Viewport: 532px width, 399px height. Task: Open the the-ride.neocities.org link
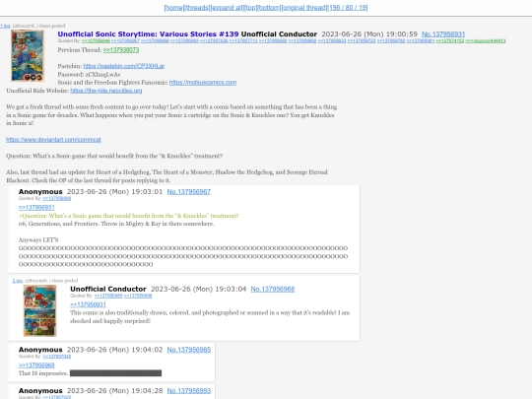(x=106, y=91)
